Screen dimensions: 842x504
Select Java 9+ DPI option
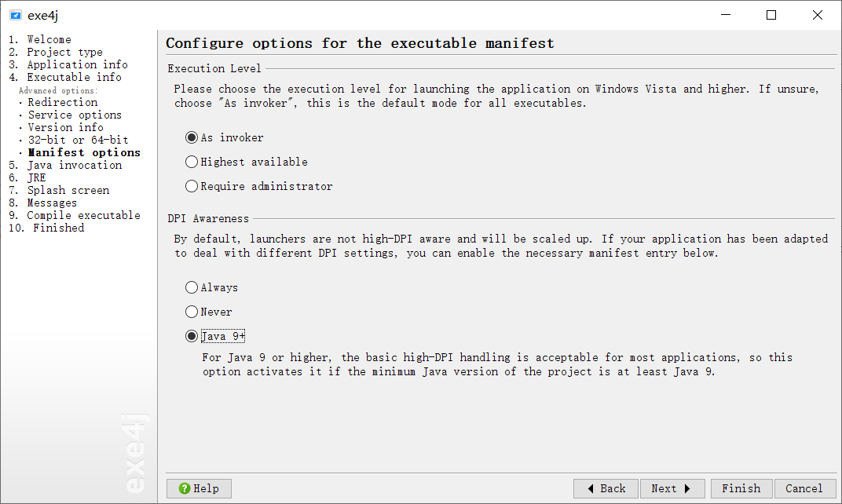pos(192,336)
